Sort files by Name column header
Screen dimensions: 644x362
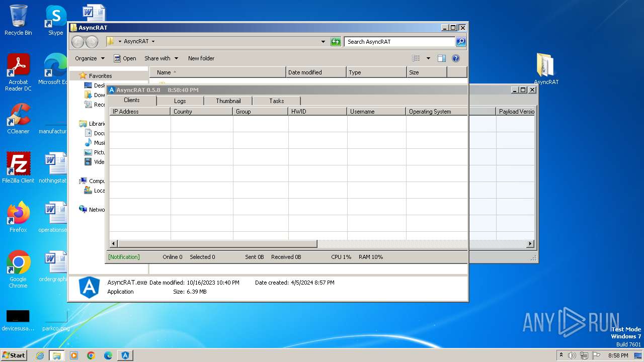tap(218, 72)
